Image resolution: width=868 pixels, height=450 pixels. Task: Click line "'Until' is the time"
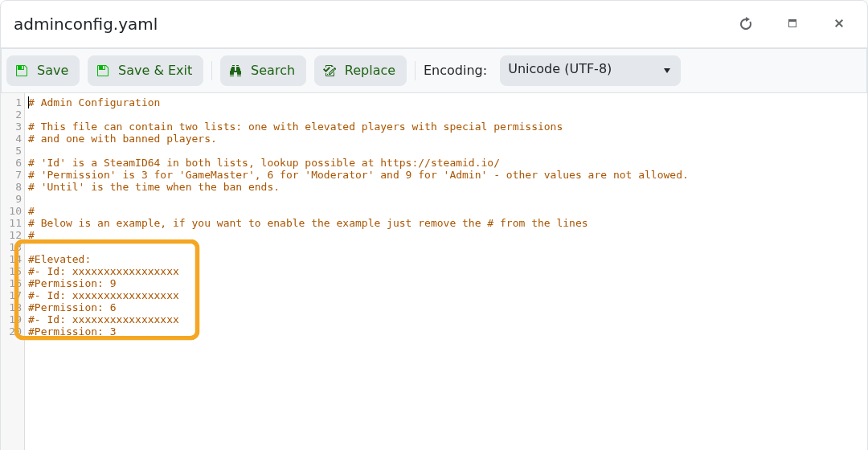(154, 187)
